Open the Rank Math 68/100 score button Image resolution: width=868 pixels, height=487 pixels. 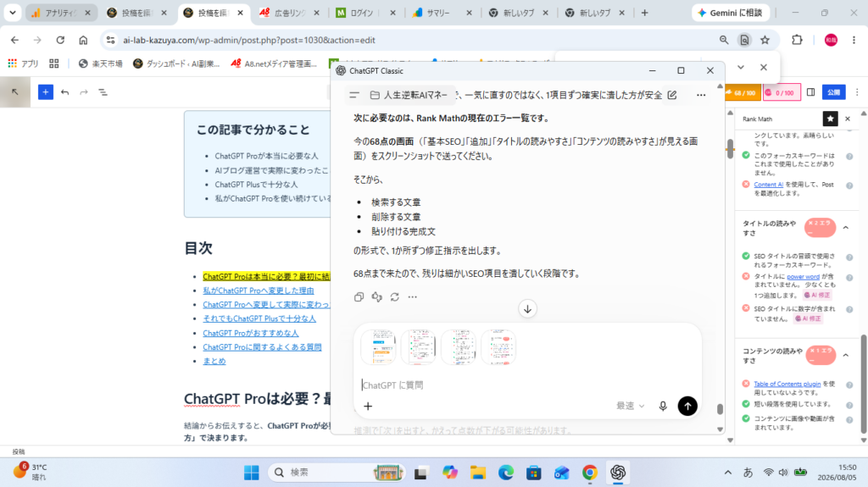click(742, 92)
